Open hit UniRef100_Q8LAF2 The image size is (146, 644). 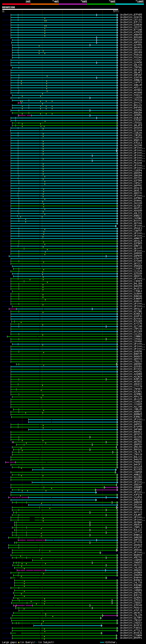click(x=131, y=73)
